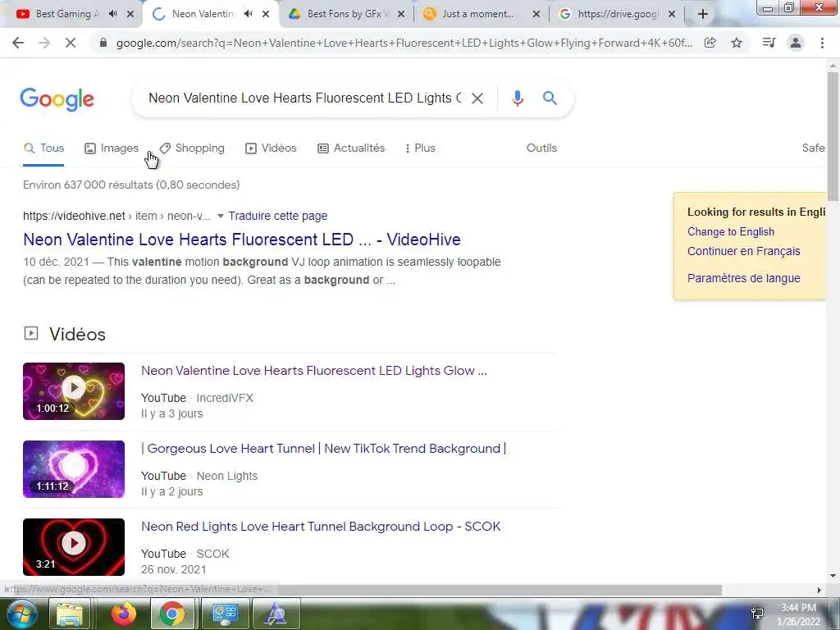Click into the Google search input field
Image resolution: width=840 pixels, height=630 pixels.
pyautogui.click(x=304, y=98)
